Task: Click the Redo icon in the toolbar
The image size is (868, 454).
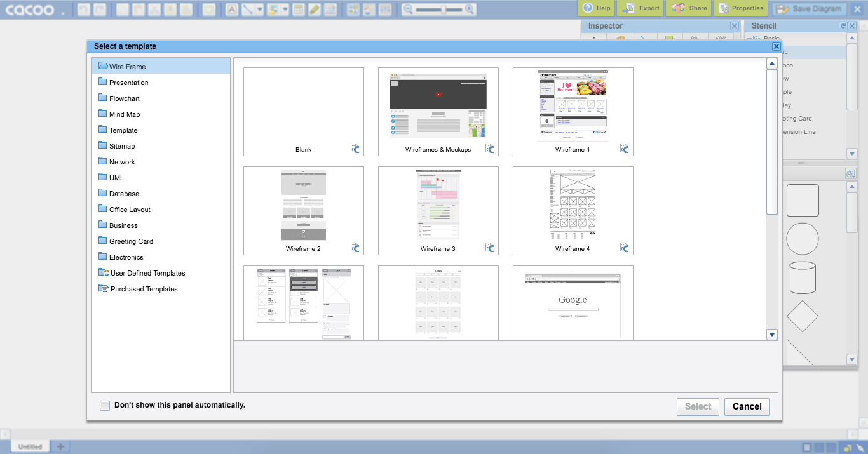Action: coord(99,10)
